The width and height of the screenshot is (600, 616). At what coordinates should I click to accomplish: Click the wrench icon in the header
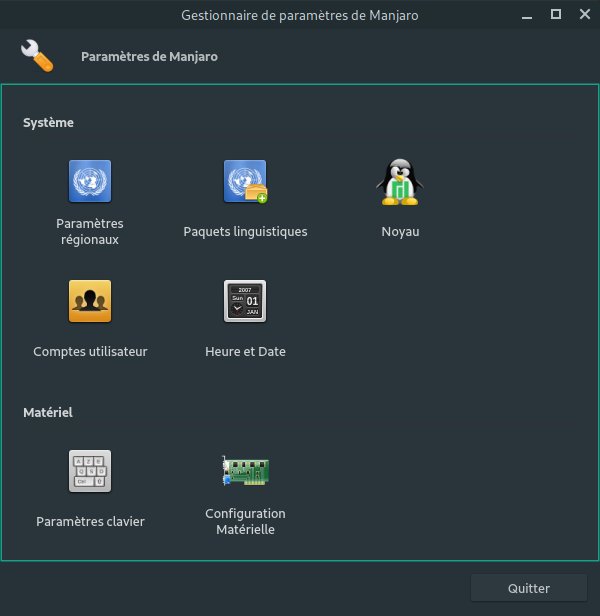pos(37,56)
